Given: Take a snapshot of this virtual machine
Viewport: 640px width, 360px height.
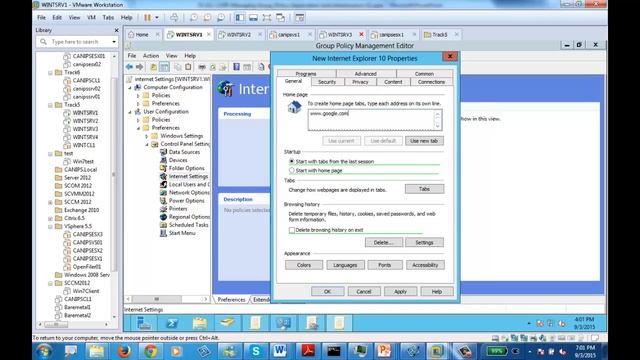Looking at the screenshot, I should 194,18.
